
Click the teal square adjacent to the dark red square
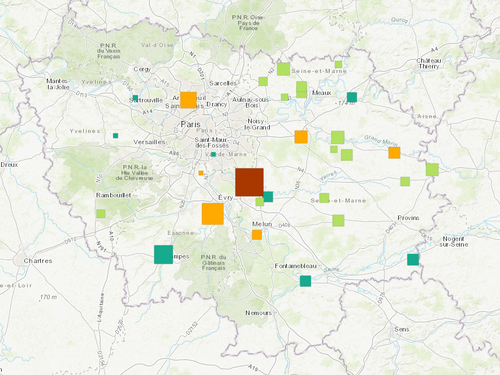point(268,197)
